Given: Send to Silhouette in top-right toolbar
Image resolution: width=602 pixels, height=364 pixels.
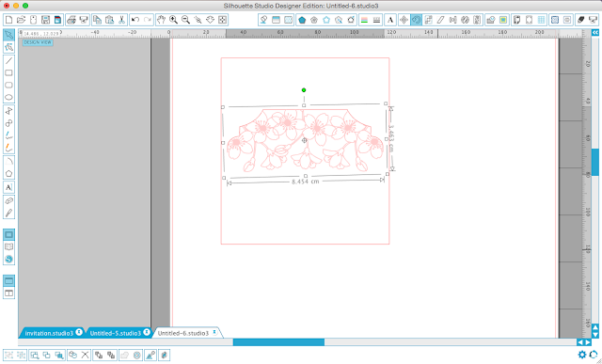Looking at the screenshot, I should (593, 20).
